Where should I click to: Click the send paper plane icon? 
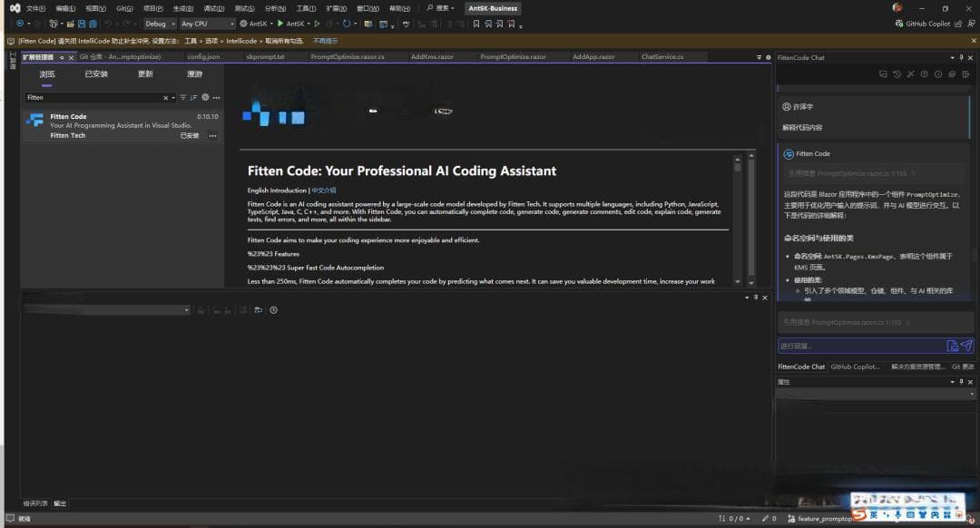966,345
